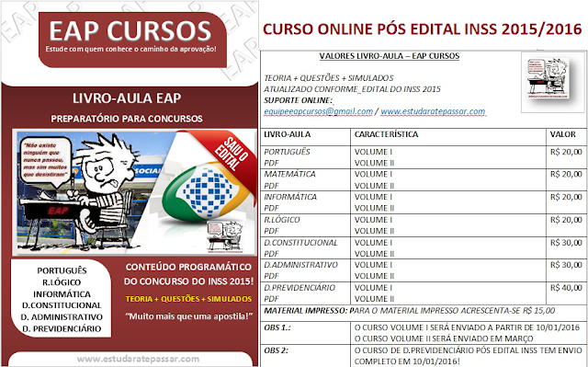Click the OBS 1.: label

tap(277, 327)
